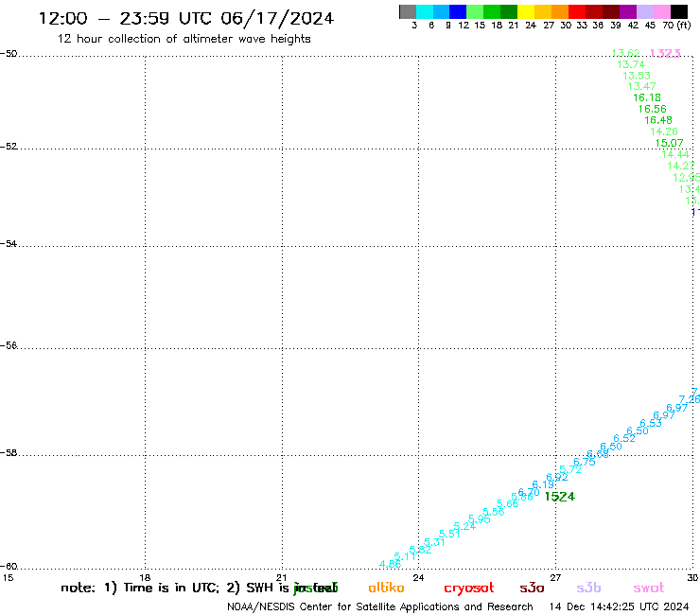700x615 pixels.
Task: Click the wave height value 13.47
Action: click(642, 86)
